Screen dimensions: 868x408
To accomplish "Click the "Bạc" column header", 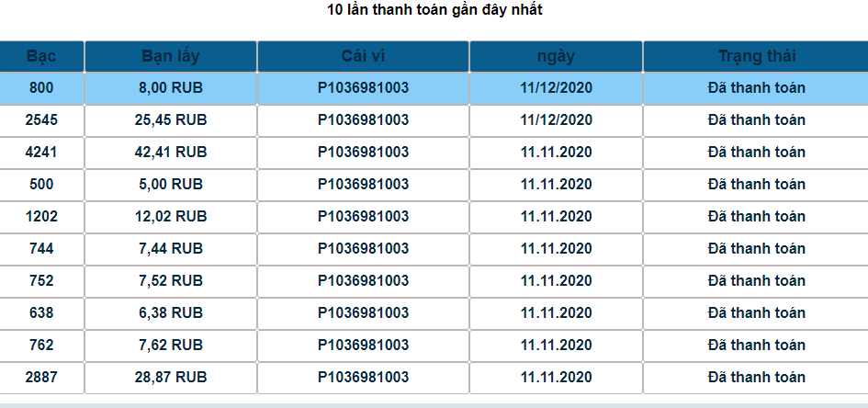I will pyautogui.click(x=41, y=56).
